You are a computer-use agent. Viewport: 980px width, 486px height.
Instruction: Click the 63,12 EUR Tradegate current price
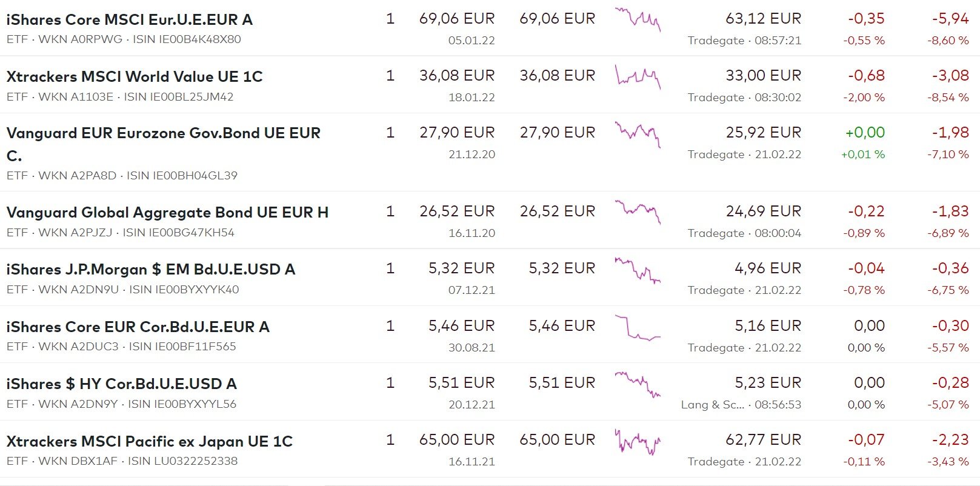(x=763, y=19)
